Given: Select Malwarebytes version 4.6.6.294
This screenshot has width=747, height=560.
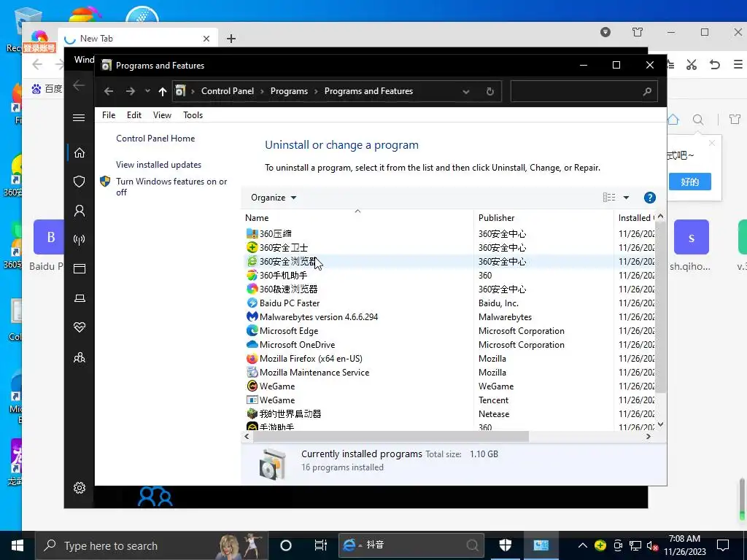Looking at the screenshot, I should coord(318,317).
